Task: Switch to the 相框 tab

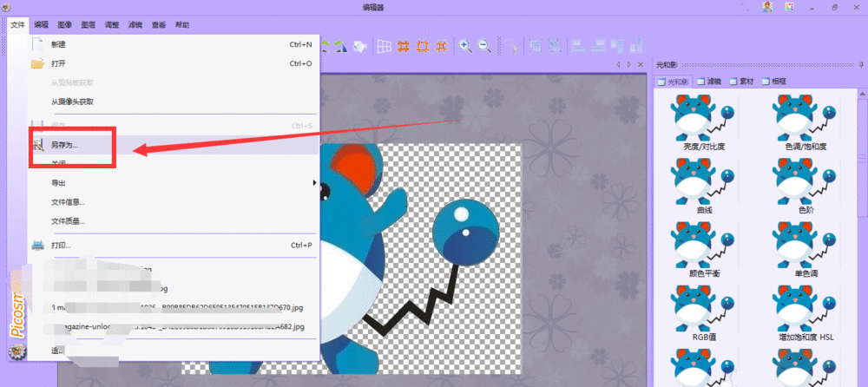Action: 775,82
